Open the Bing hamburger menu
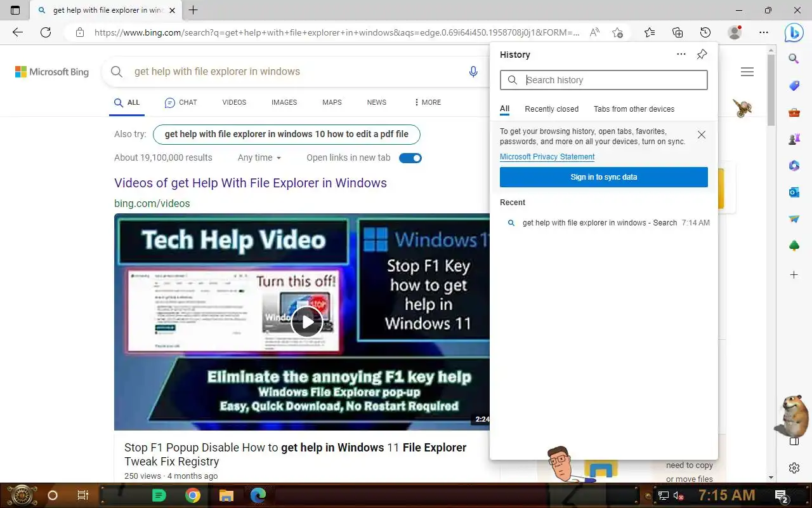The height and width of the screenshot is (508, 812). point(747,72)
